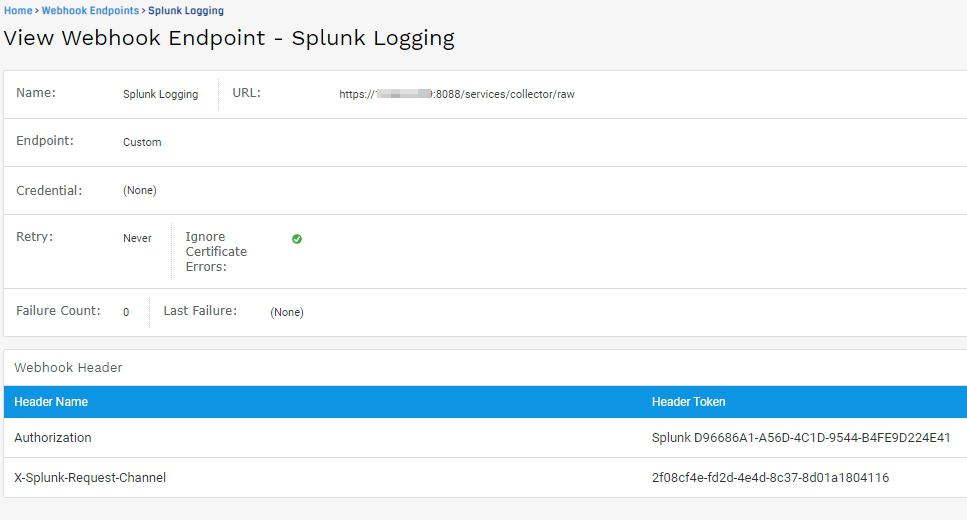
Task: Click the Last Failure (None) value
Action: 287,312
